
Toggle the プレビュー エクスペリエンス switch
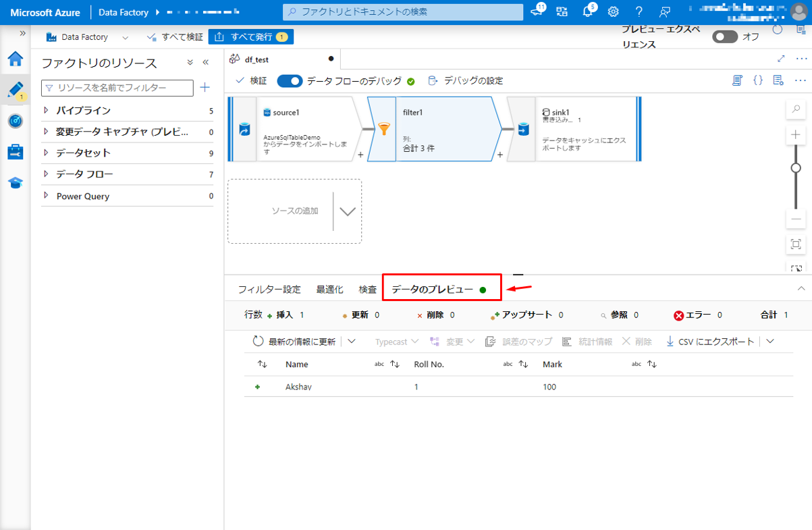[725, 36]
